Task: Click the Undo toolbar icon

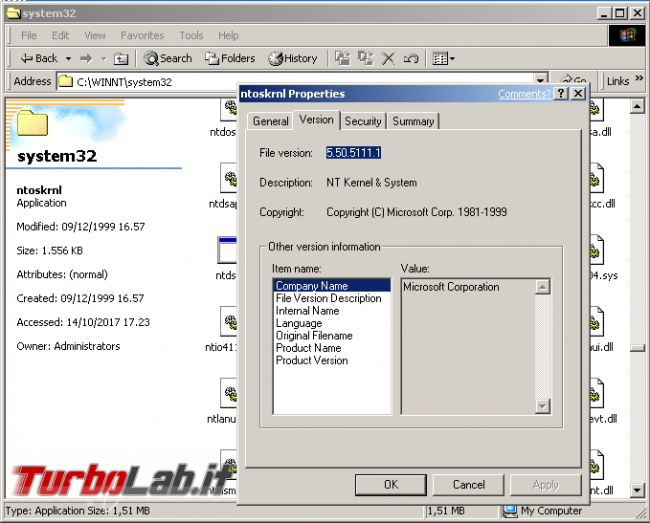Action: 411,58
